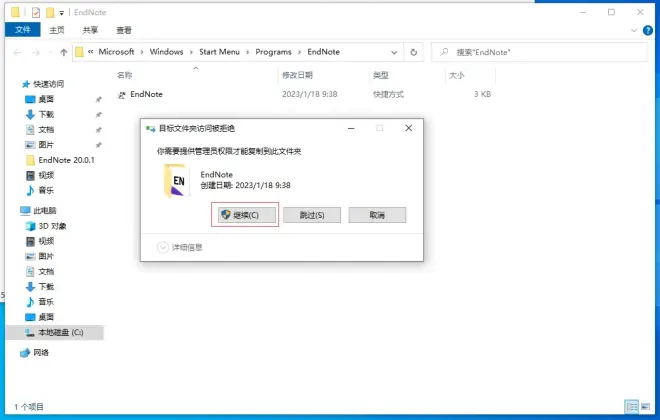The image size is (660, 420).
Task: Open the quick access toolbar dropdown arrow
Action: coord(61,13)
